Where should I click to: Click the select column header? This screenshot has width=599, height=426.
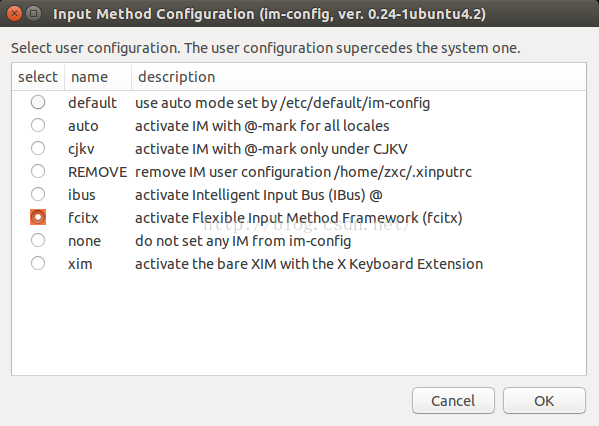point(38,77)
